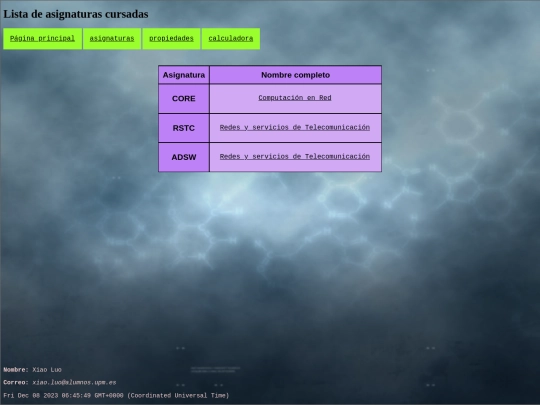Go to the asignaturas page
Viewport: 540px width, 405px height.
point(112,39)
